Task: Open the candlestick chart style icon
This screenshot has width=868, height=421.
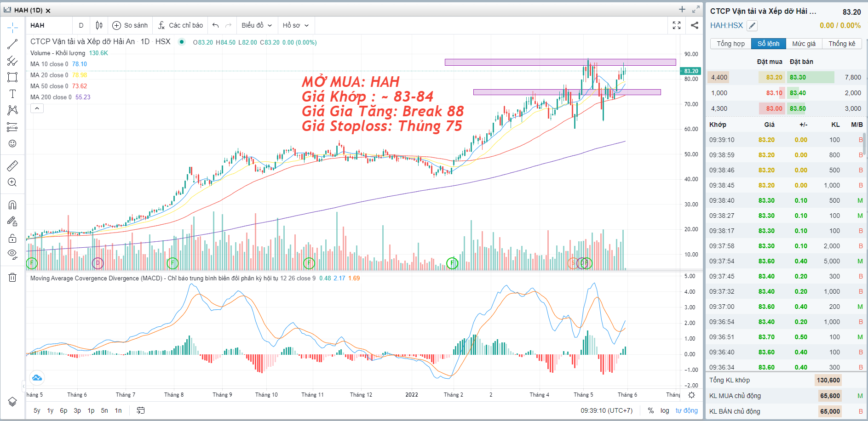Action: click(x=99, y=25)
